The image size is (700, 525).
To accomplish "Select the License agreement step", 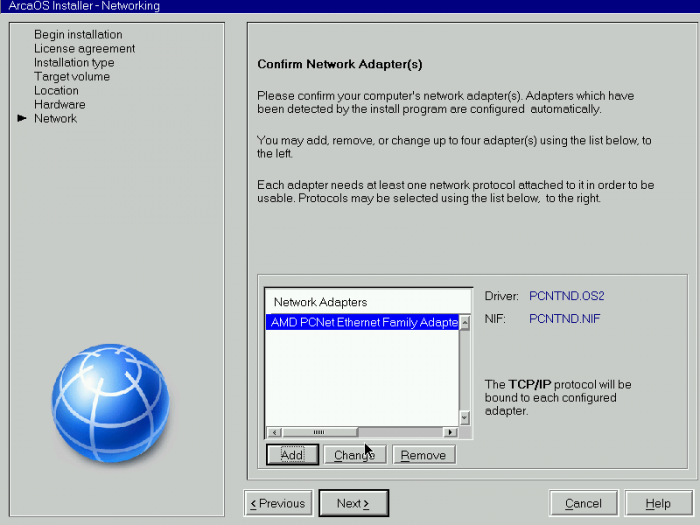I will pyautogui.click(x=84, y=49).
